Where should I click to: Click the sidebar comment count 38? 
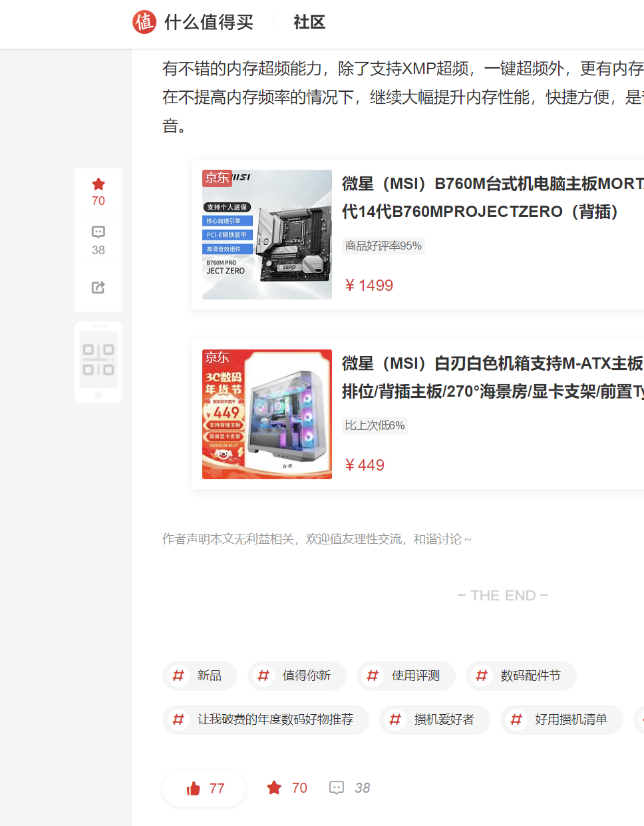click(98, 250)
